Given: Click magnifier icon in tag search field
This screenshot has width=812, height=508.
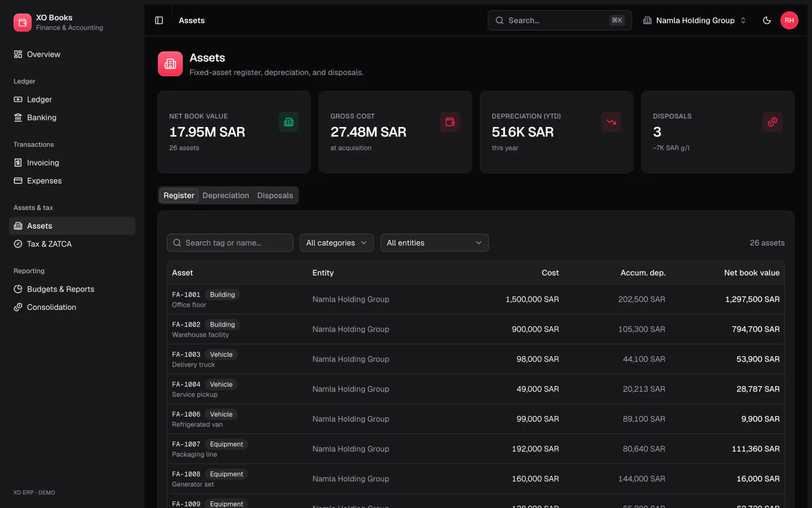Looking at the screenshot, I should click(177, 243).
